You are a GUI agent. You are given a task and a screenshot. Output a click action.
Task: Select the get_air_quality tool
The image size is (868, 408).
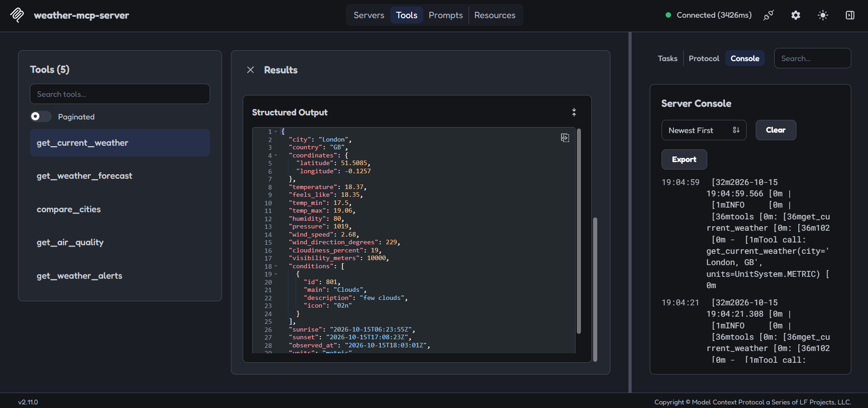(120, 242)
